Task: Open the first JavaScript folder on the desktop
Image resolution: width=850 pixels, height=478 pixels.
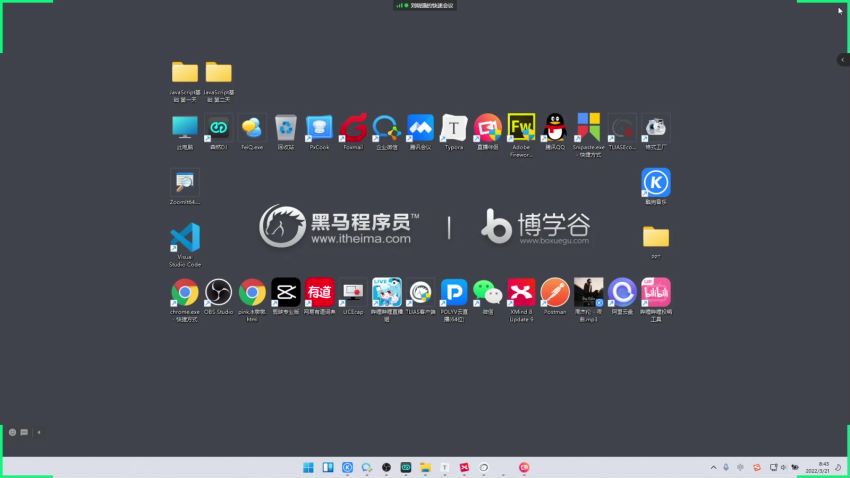Action: (185, 73)
